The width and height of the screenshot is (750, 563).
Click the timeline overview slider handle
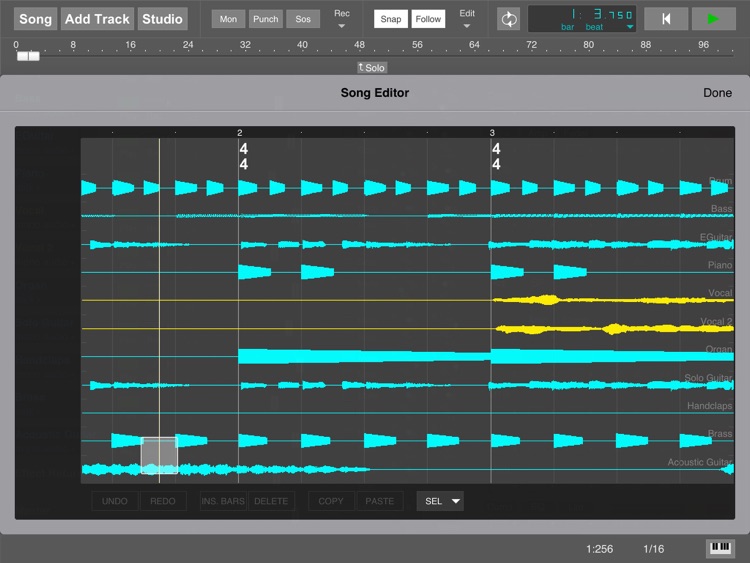point(28,56)
